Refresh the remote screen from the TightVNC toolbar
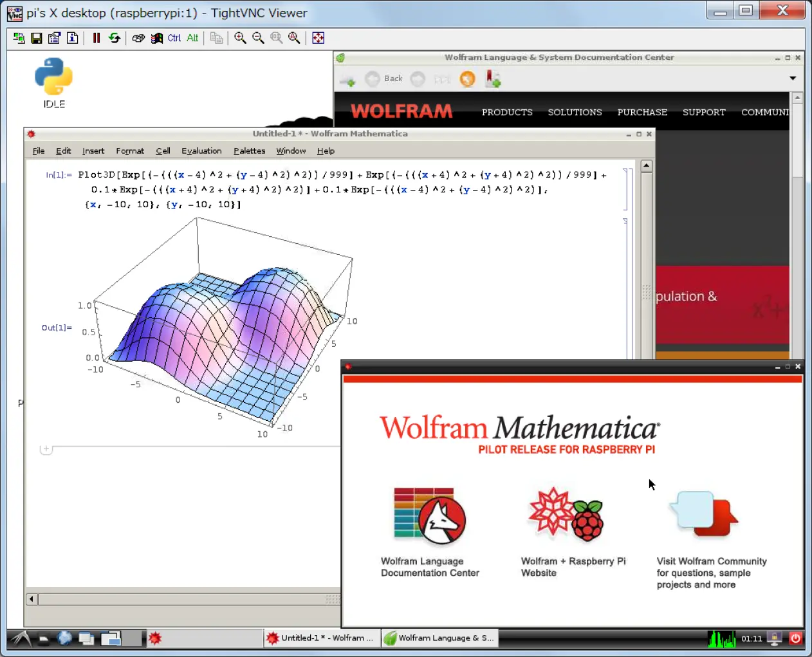 tap(115, 38)
